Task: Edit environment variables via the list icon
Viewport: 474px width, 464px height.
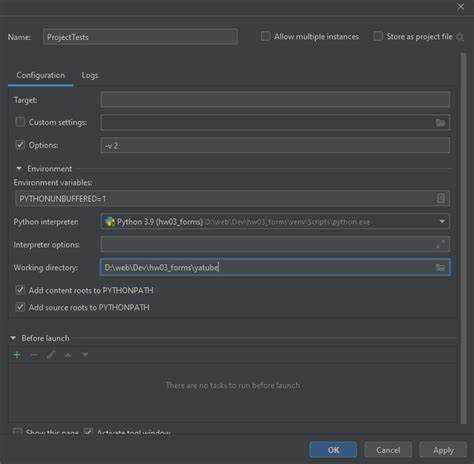Action: 441,198
